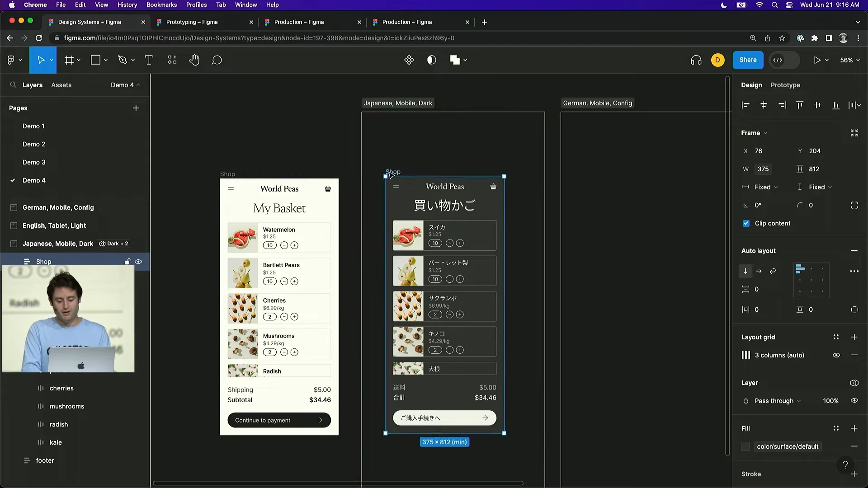Toggle independent corner radius icon
Image resolution: width=868 pixels, height=488 pixels.
tap(854, 205)
